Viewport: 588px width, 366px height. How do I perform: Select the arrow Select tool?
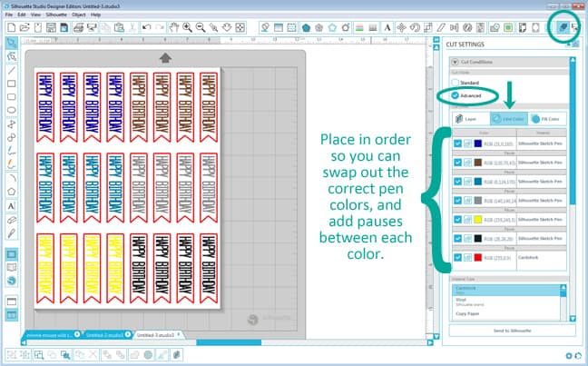[x=12, y=43]
